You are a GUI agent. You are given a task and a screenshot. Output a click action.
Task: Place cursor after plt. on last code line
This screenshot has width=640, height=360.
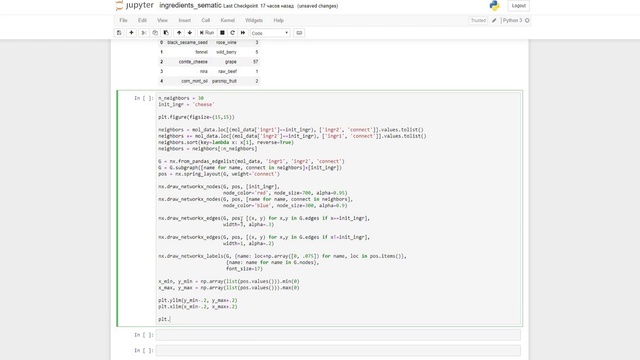coord(169,319)
